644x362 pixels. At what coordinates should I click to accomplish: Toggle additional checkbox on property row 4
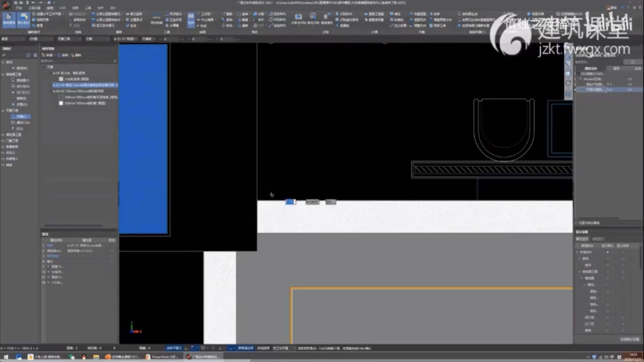coord(112,261)
